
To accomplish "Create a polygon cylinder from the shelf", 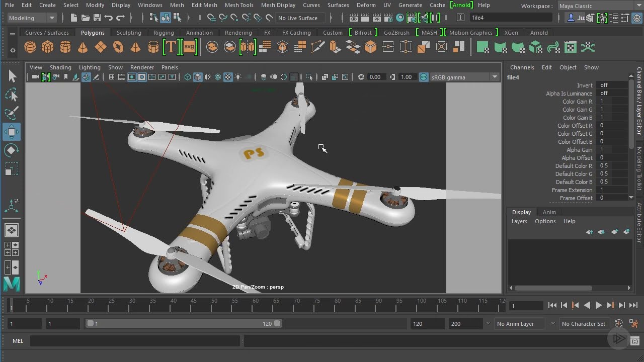I will [x=65, y=48].
